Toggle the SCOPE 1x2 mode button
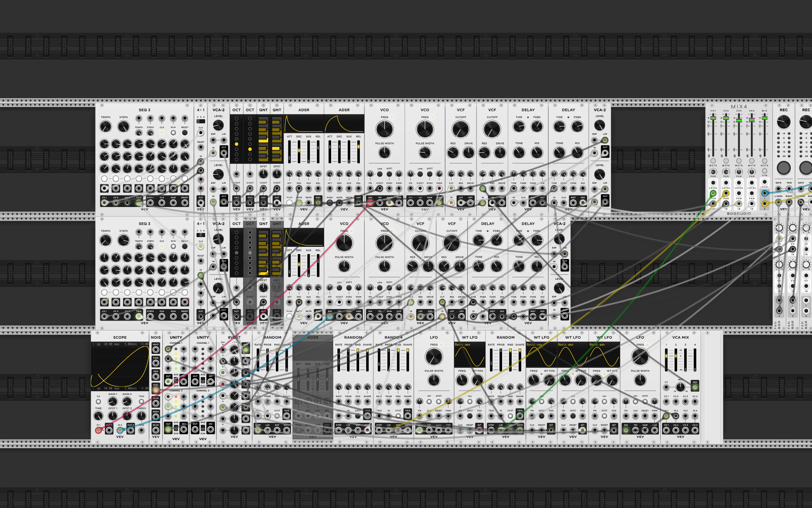 [98, 401]
